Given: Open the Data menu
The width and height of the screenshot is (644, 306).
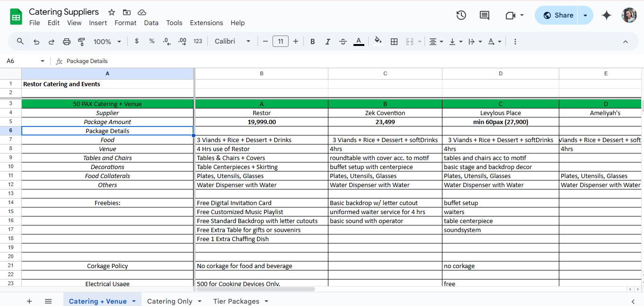Looking at the screenshot, I should (151, 23).
